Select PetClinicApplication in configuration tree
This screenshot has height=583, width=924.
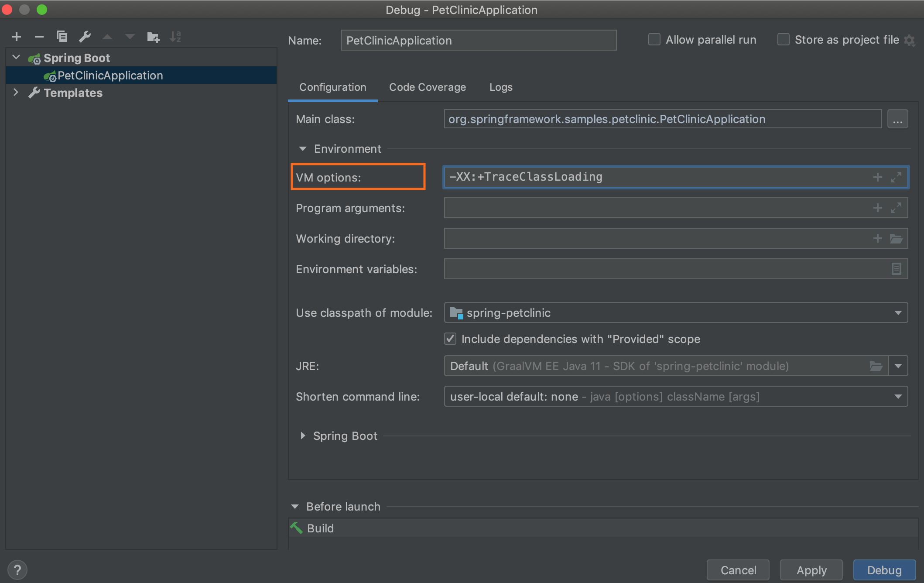pos(141,75)
